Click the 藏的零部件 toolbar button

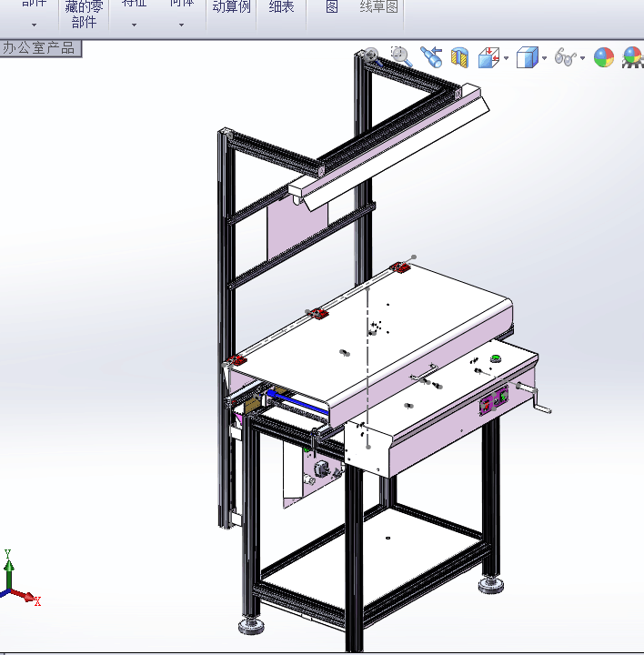[x=84, y=15]
